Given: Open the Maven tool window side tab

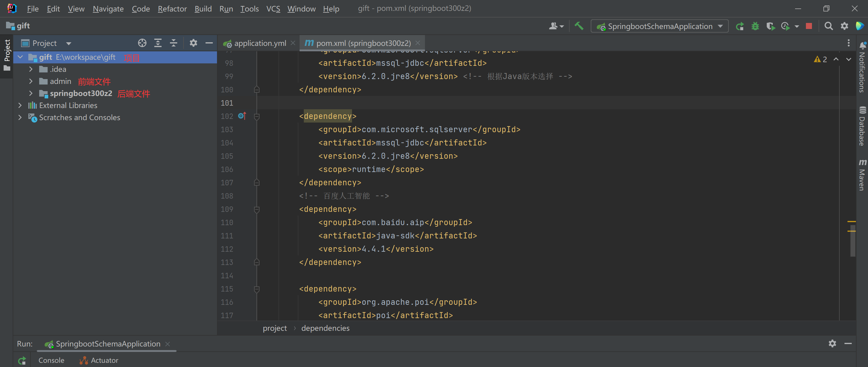Looking at the screenshot, I should (x=862, y=175).
